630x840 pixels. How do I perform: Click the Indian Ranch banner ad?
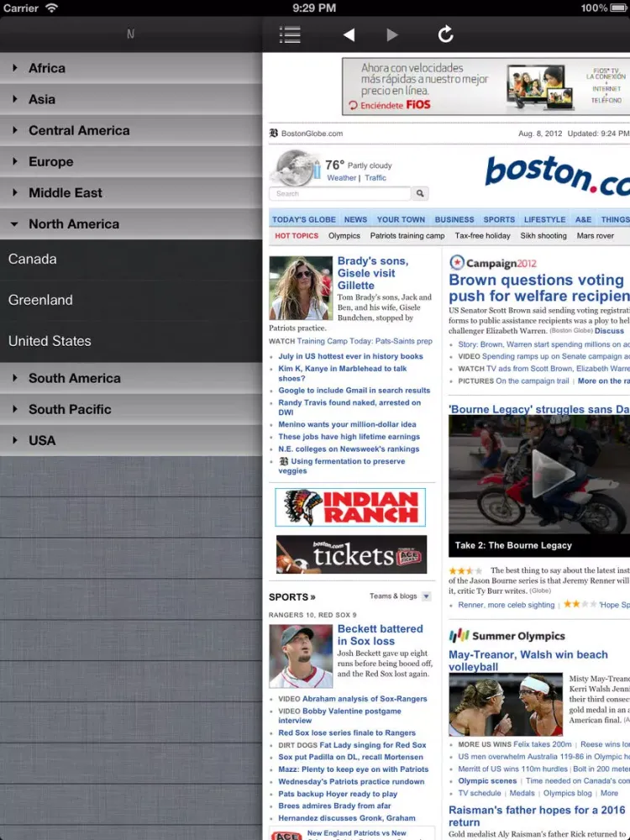(x=350, y=507)
